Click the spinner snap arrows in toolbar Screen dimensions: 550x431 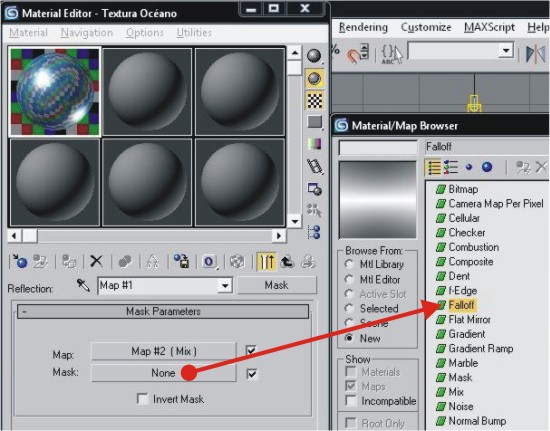tap(364, 52)
